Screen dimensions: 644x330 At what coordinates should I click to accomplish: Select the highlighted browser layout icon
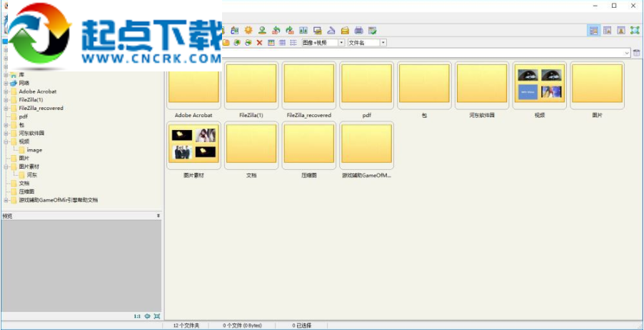[x=593, y=31]
